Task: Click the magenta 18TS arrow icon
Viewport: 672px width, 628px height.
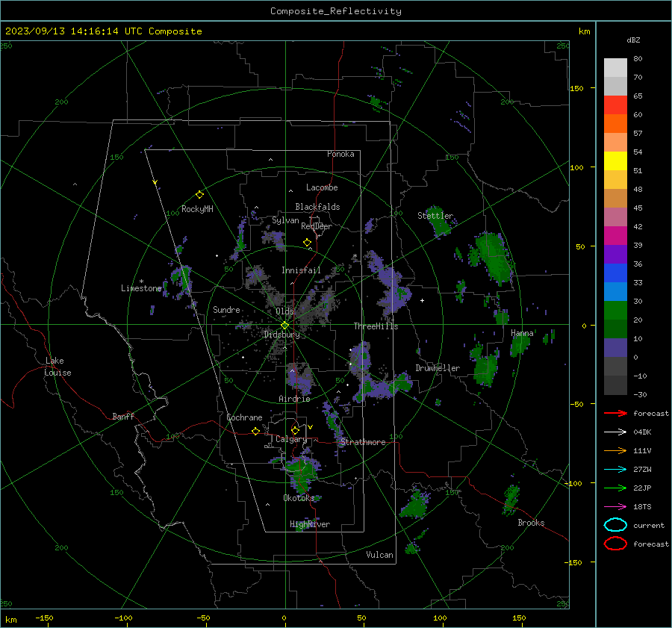Action: (x=615, y=507)
